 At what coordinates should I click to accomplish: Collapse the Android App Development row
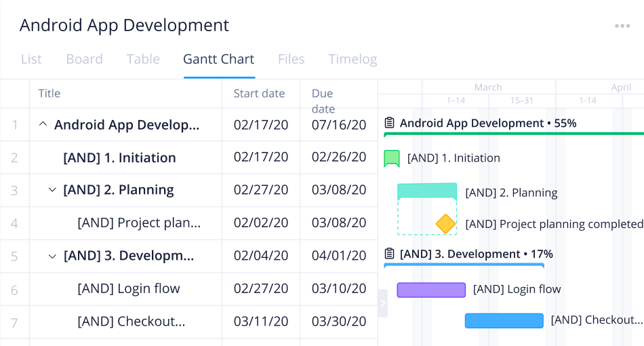[43, 125]
